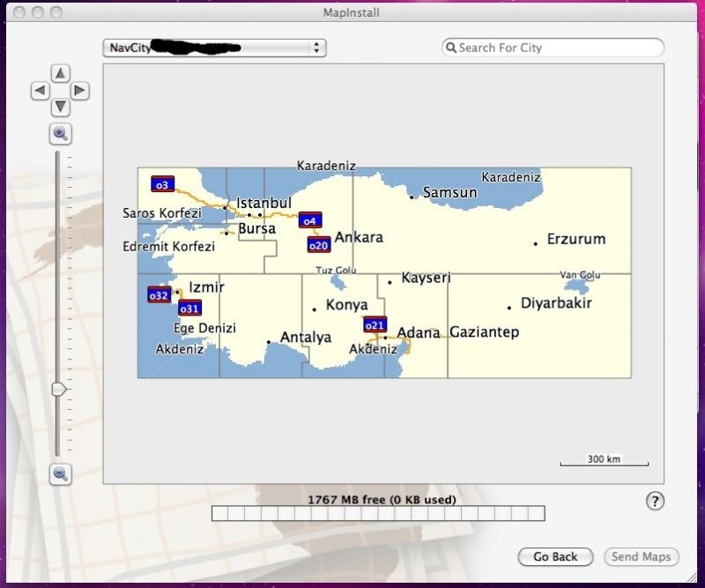The image size is (705, 588).
Task: Zoom in with the magnifier plus icon
Action: pos(60,133)
